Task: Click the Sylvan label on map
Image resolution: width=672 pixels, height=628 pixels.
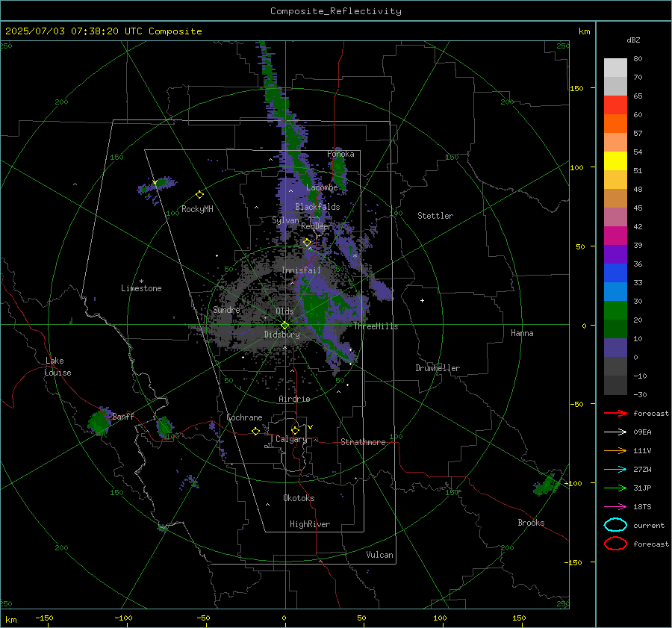Action: 285,220
